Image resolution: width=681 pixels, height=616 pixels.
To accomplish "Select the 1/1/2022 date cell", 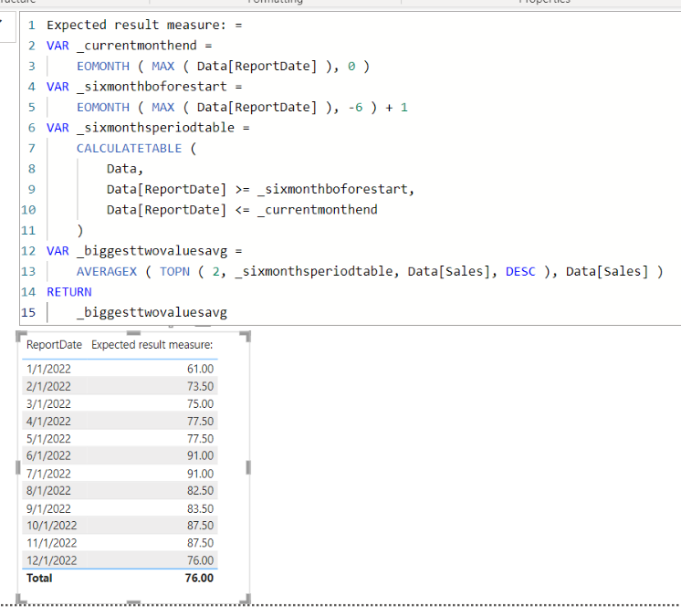I will click(48, 369).
